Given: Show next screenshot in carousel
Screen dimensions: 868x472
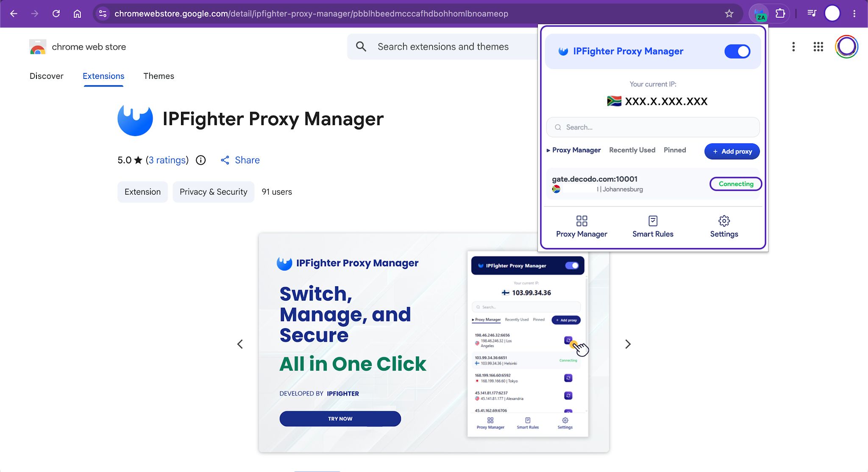Looking at the screenshot, I should pos(628,344).
